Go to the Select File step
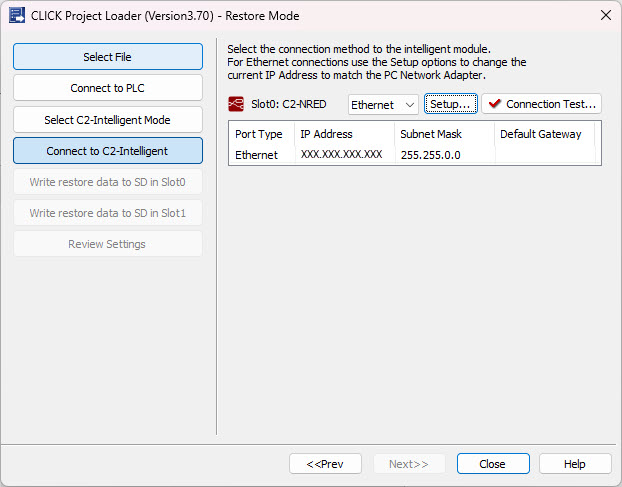This screenshot has height=487, width=622. click(108, 57)
